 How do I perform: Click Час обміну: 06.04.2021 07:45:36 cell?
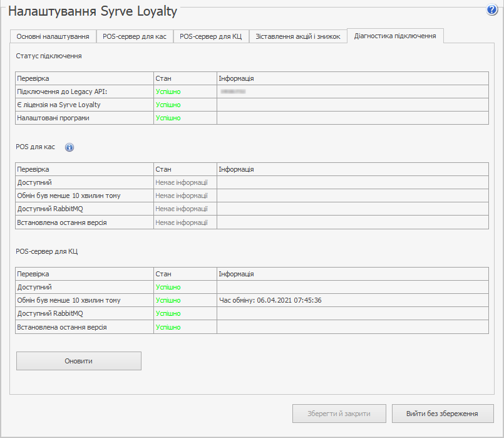click(352, 300)
